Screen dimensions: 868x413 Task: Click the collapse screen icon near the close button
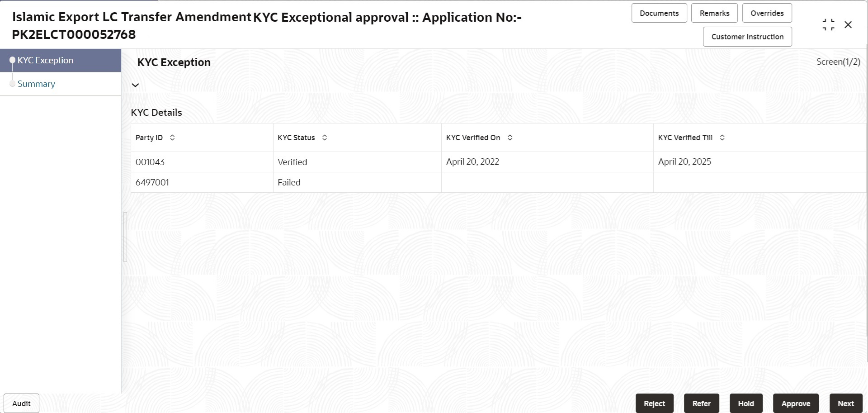point(829,24)
